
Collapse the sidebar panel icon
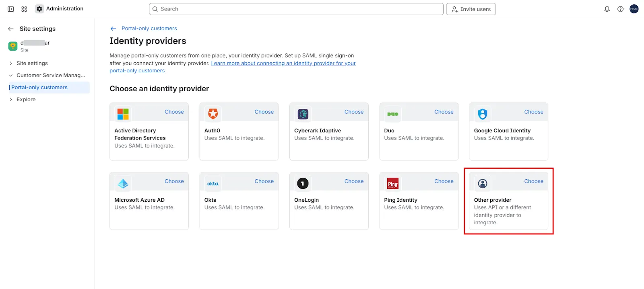[11, 9]
